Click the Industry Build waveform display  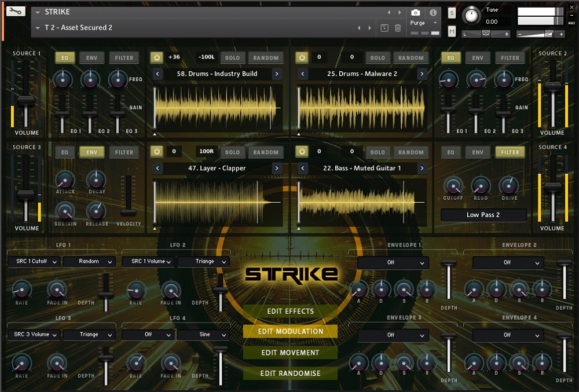pos(217,108)
